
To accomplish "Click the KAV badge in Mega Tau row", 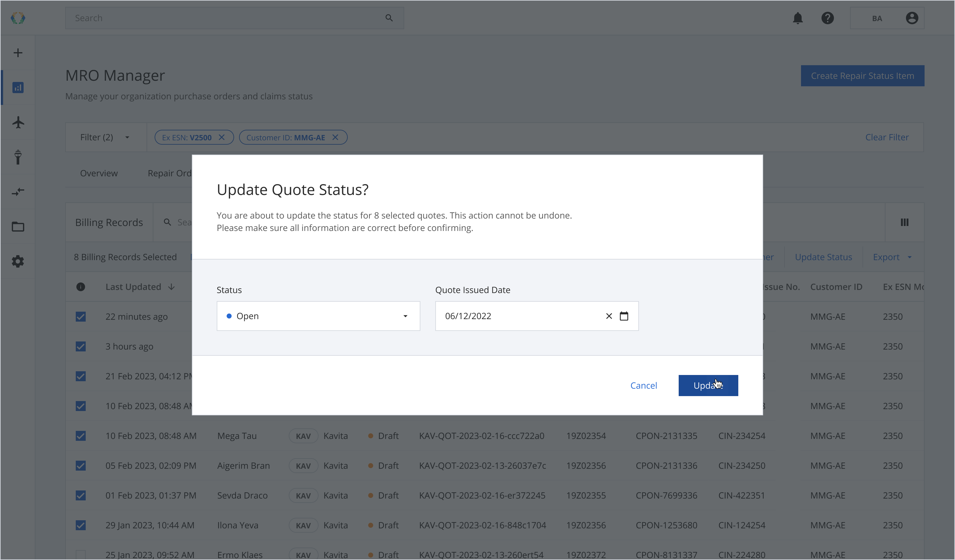I will 303,436.
